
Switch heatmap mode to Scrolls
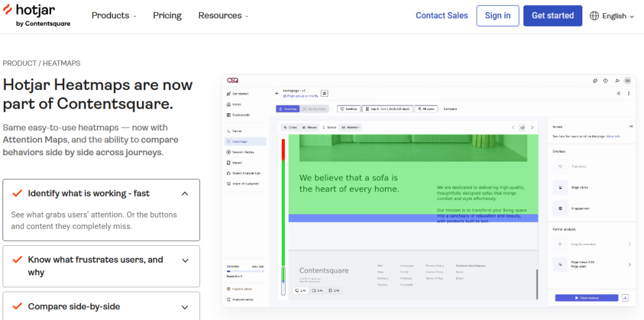click(330, 128)
